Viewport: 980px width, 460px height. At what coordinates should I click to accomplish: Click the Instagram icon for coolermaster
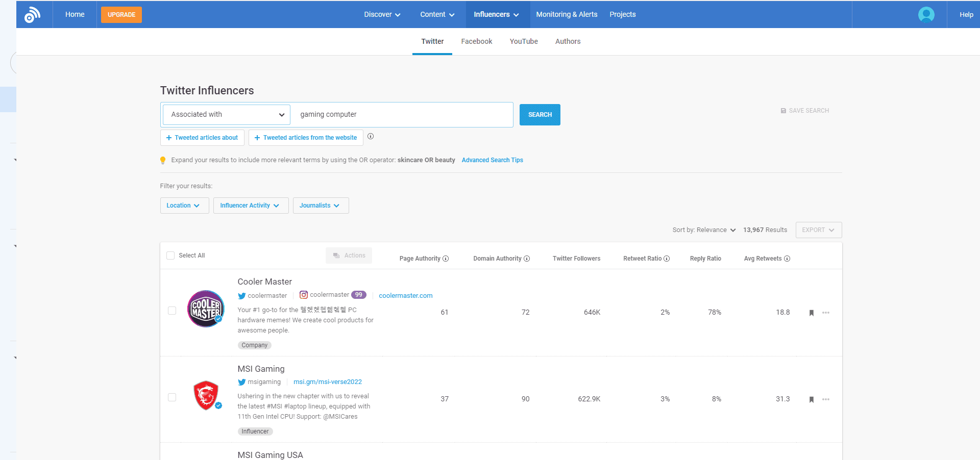(x=304, y=295)
